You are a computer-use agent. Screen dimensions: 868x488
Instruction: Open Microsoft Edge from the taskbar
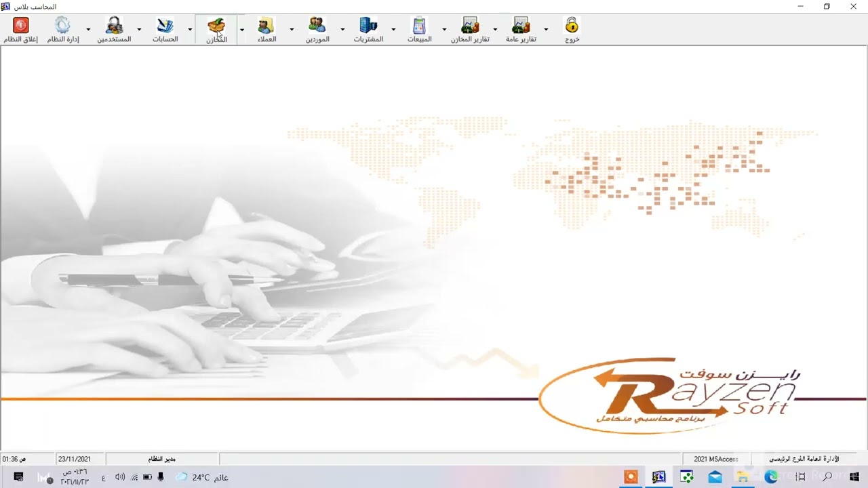(x=771, y=477)
